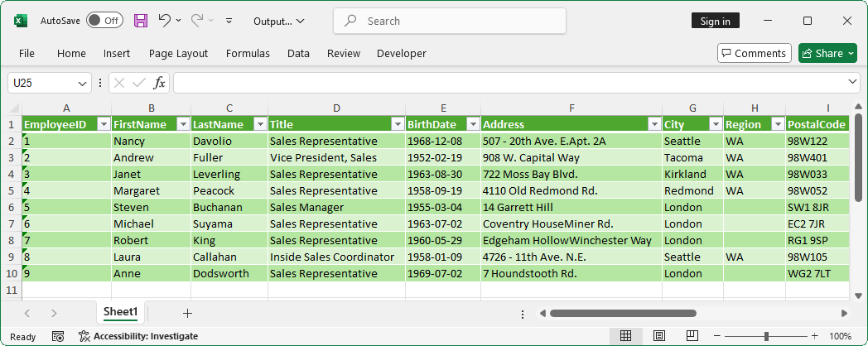The height and width of the screenshot is (346, 868).
Task: Switch to the Home tab
Action: coord(71,53)
